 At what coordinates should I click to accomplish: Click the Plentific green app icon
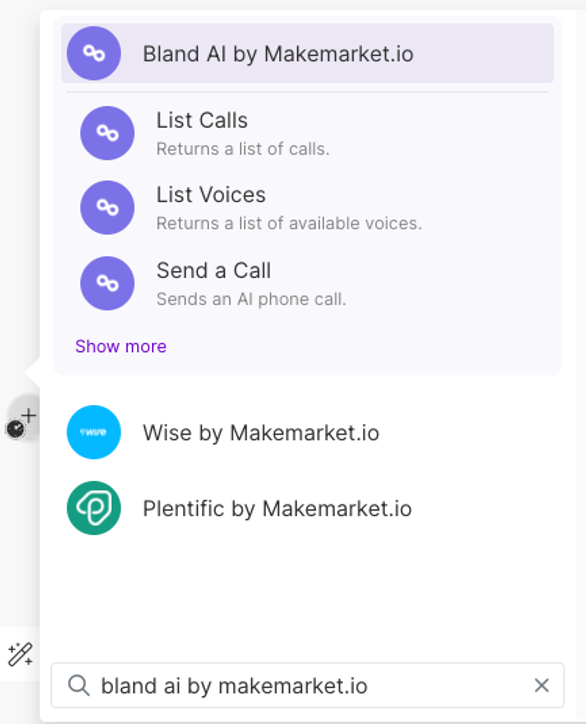pyautogui.click(x=94, y=508)
